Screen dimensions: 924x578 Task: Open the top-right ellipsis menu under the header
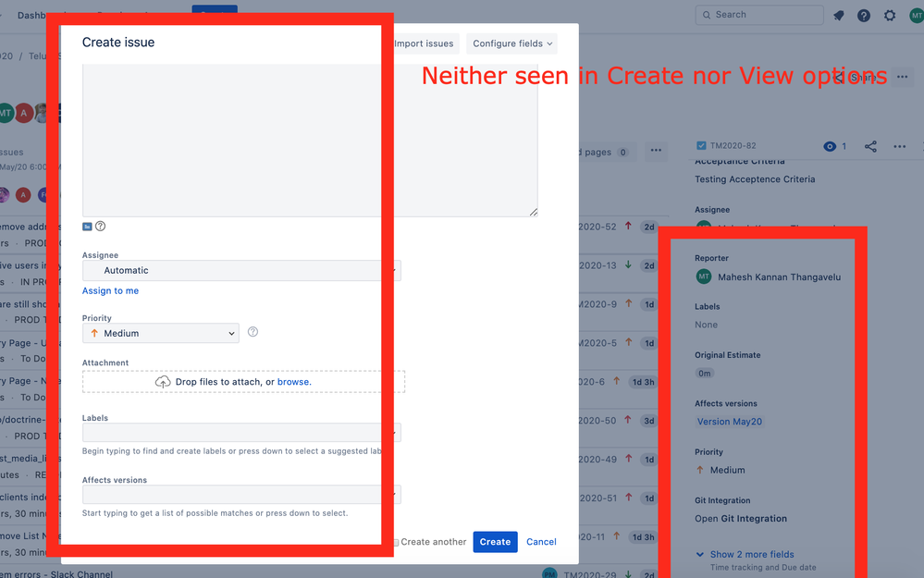click(902, 77)
